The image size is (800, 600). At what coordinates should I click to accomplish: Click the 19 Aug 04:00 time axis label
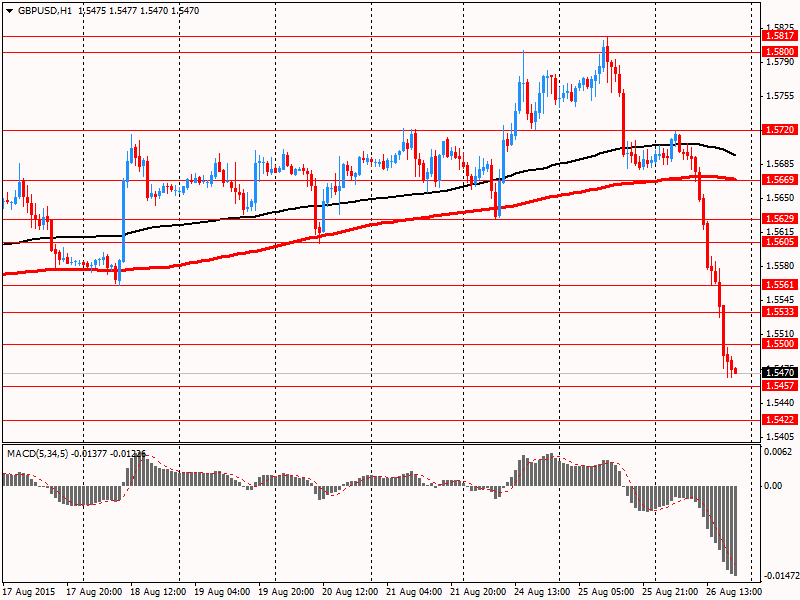tap(222, 592)
